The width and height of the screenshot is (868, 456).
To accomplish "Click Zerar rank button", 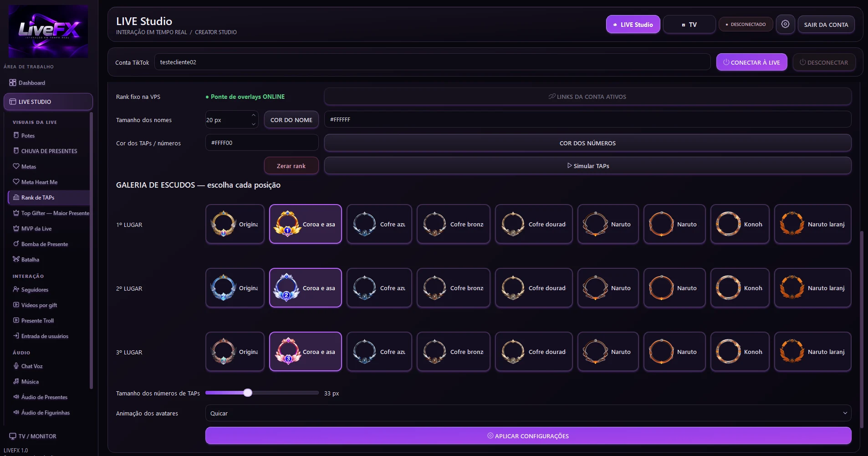I will 291,166.
